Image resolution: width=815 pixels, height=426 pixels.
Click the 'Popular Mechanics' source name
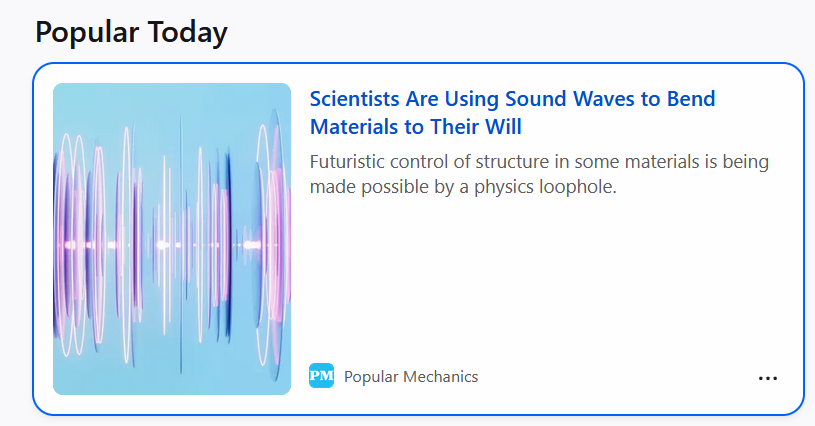click(411, 377)
